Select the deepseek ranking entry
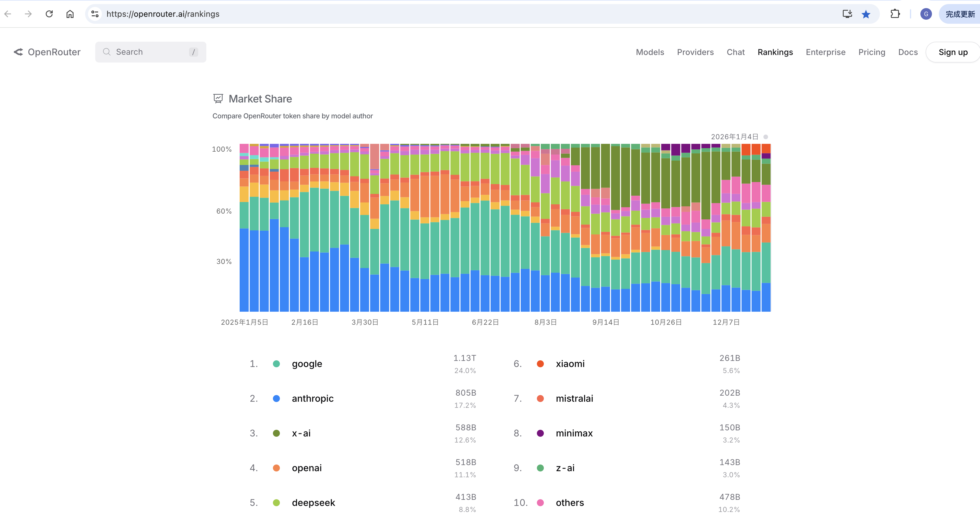The width and height of the screenshot is (980, 525). (x=313, y=502)
